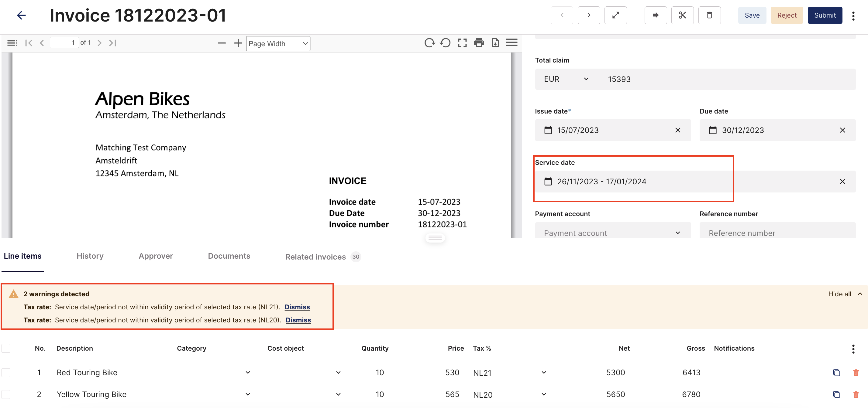Clear the Service date range
868x408 pixels.
coord(842,182)
